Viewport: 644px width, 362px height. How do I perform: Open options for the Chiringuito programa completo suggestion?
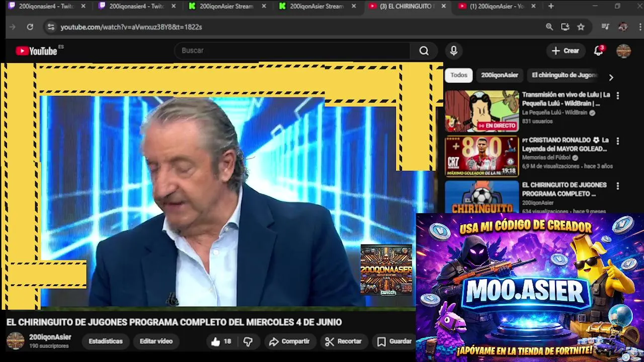click(x=618, y=186)
